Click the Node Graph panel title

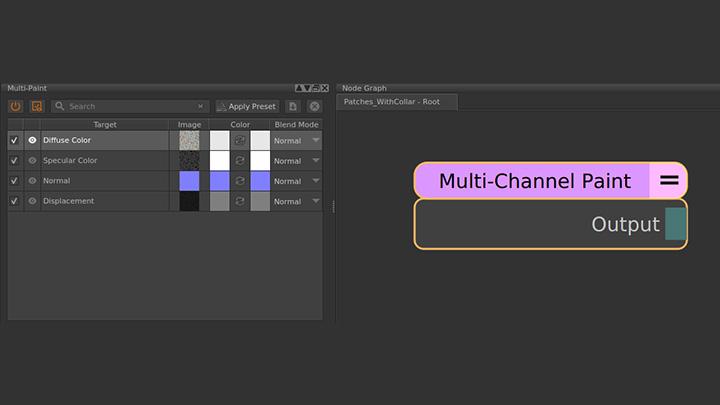364,88
